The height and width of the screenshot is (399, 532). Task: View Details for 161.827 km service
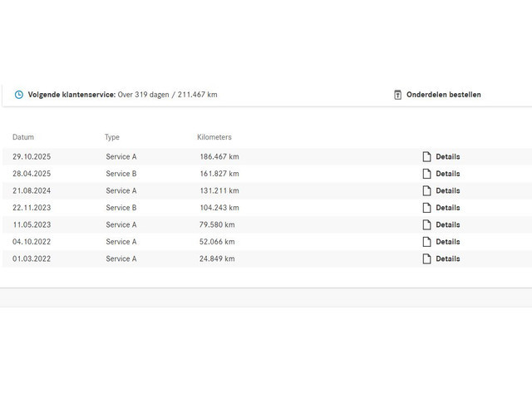coord(447,174)
